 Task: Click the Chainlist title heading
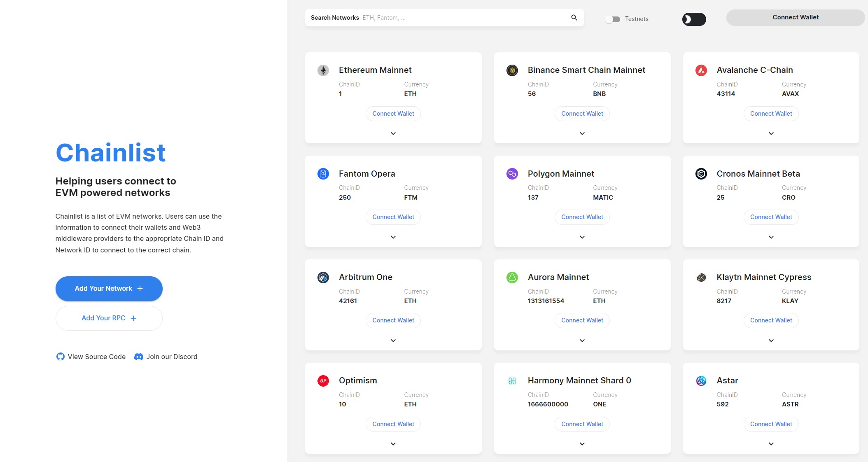(110, 153)
